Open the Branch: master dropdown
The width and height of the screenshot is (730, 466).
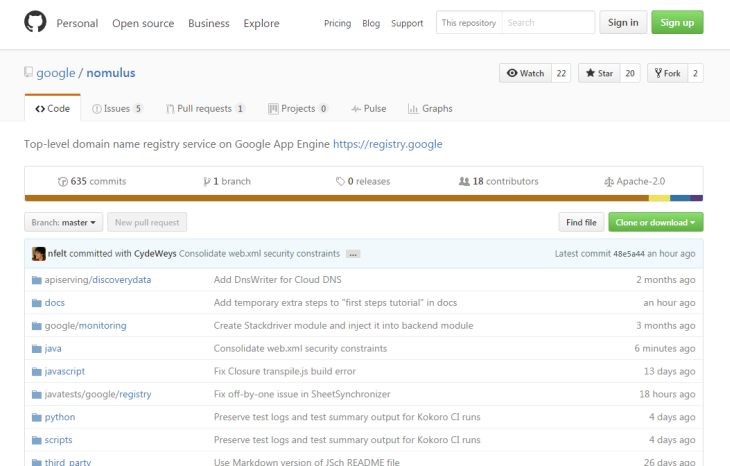pos(63,223)
